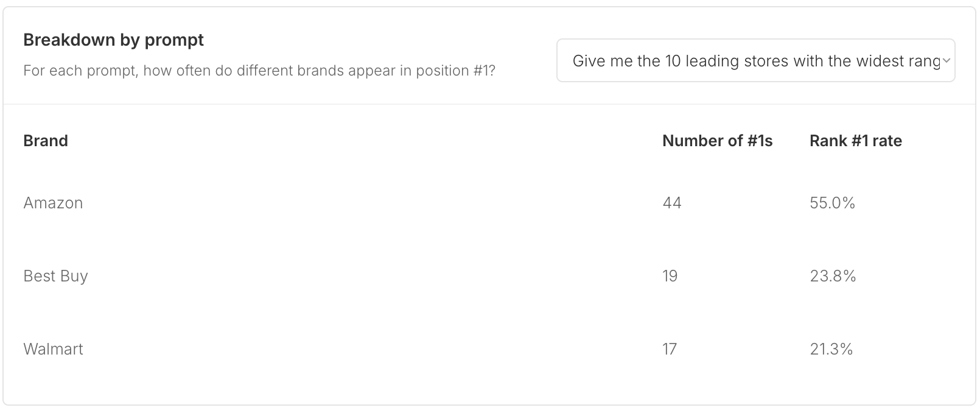Click the Amazon brand name text
This screenshot has width=980, height=413.
53,203
